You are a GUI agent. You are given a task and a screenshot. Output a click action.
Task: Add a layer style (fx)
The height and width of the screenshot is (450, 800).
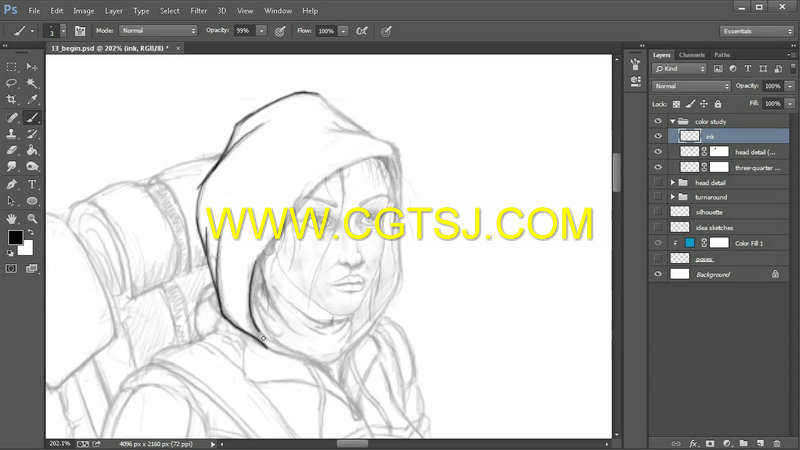pos(693,444)
